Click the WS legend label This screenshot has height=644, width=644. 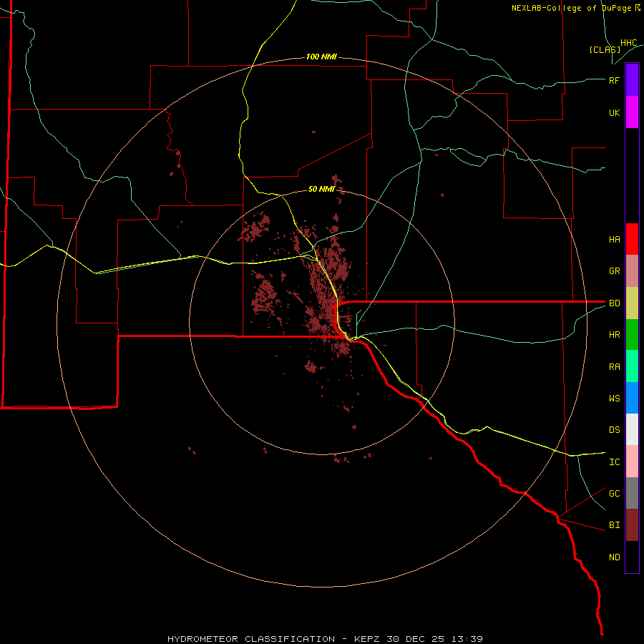tap(615, 399)
